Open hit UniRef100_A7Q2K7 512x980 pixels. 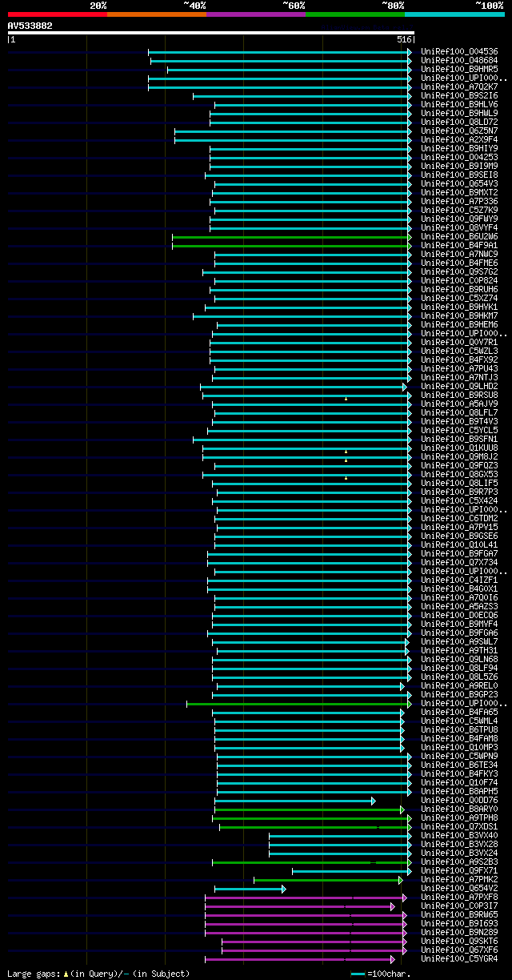click(459, 87)
